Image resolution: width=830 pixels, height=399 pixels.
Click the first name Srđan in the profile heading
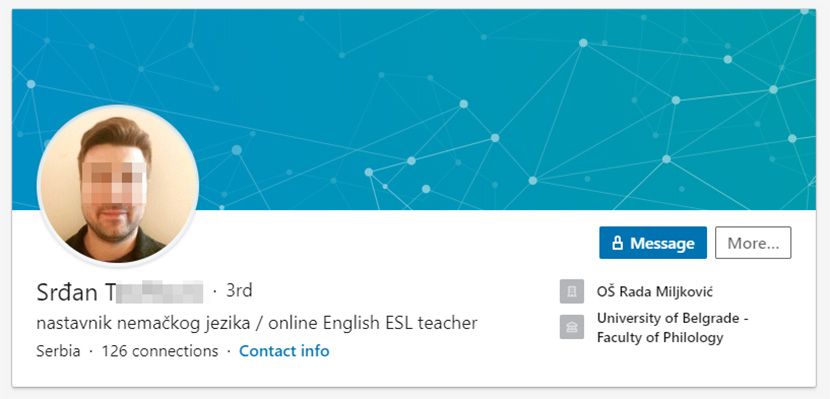point(67,292)
